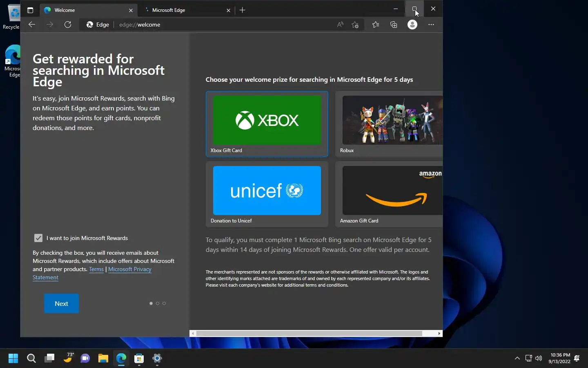Image resolution: width=588 pixels, height=368 pixels.
Task: Minimize the Edge window
Action: click(x=396, y=9)
